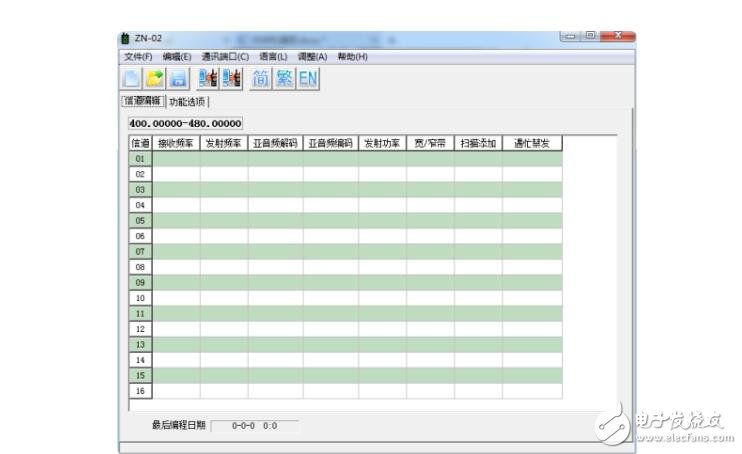Click the Open file folder icon
This screenshot has height=454, width=742.
[x=155, y=78]
